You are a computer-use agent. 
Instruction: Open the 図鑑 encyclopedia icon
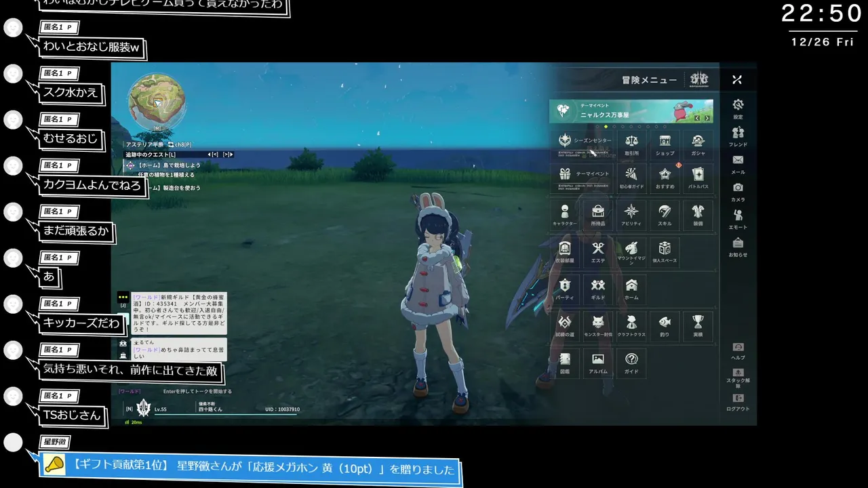[564, 363]
